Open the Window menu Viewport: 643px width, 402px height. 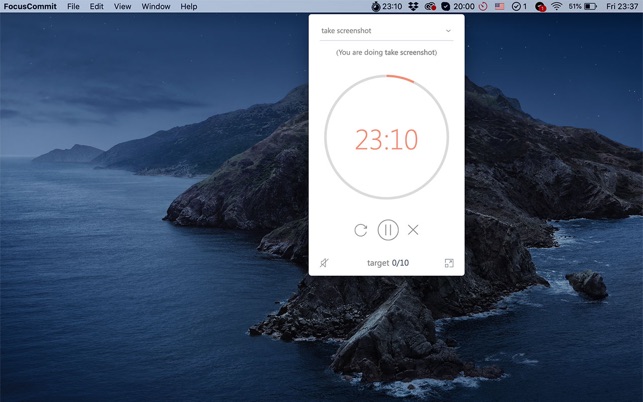point(156,7)
